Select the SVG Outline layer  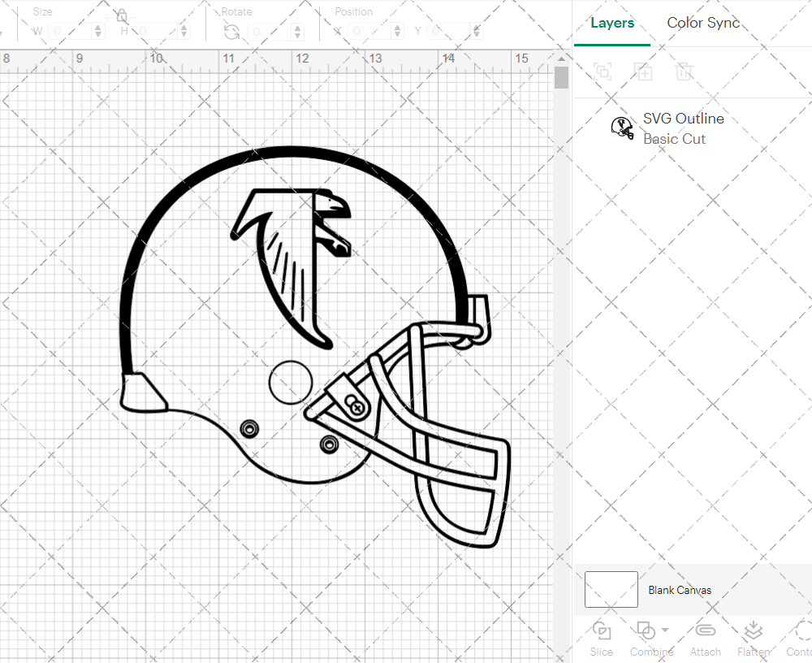tap(683, 118)
